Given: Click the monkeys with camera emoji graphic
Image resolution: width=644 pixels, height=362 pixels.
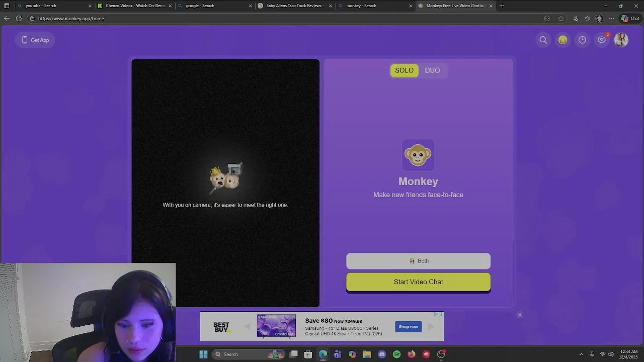Looking at the screenshot, I should pos(226,177).
